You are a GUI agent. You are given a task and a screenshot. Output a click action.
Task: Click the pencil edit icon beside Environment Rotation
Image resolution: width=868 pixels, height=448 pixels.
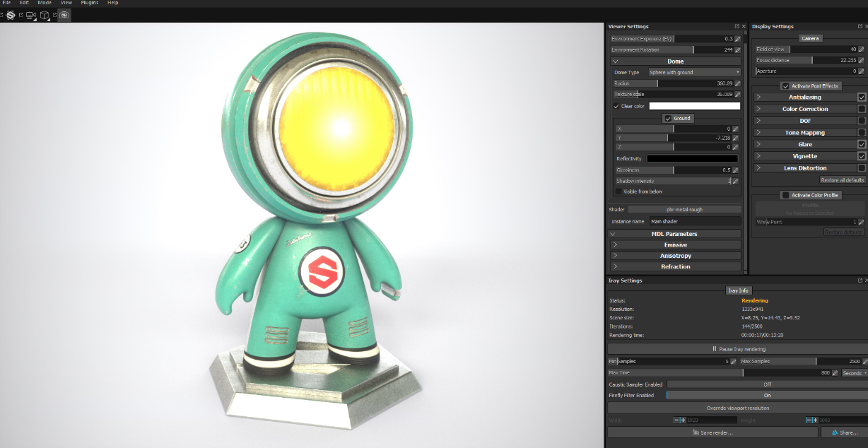click(737, 50)
